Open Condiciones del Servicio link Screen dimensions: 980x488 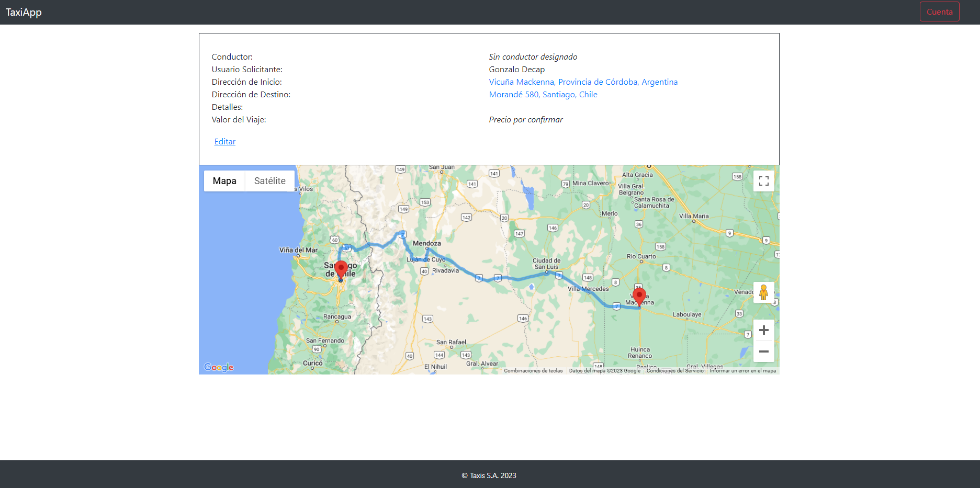click(675, 371)
